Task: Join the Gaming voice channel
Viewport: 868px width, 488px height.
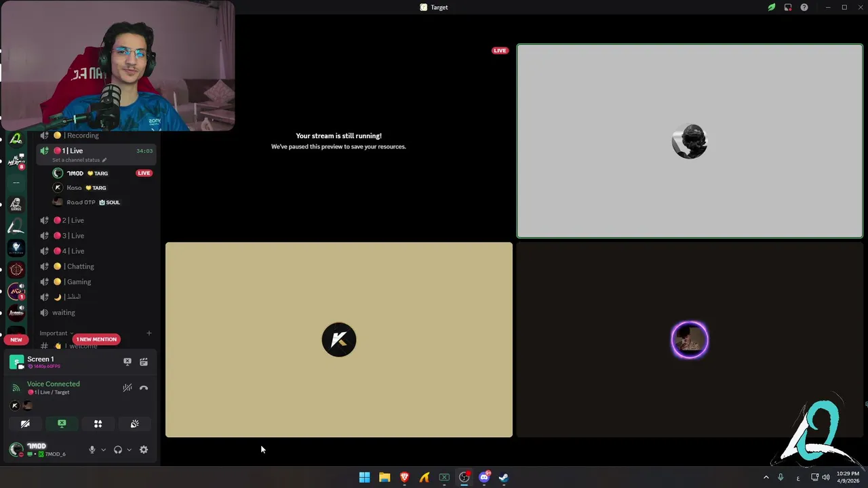Action: [98, 281]
